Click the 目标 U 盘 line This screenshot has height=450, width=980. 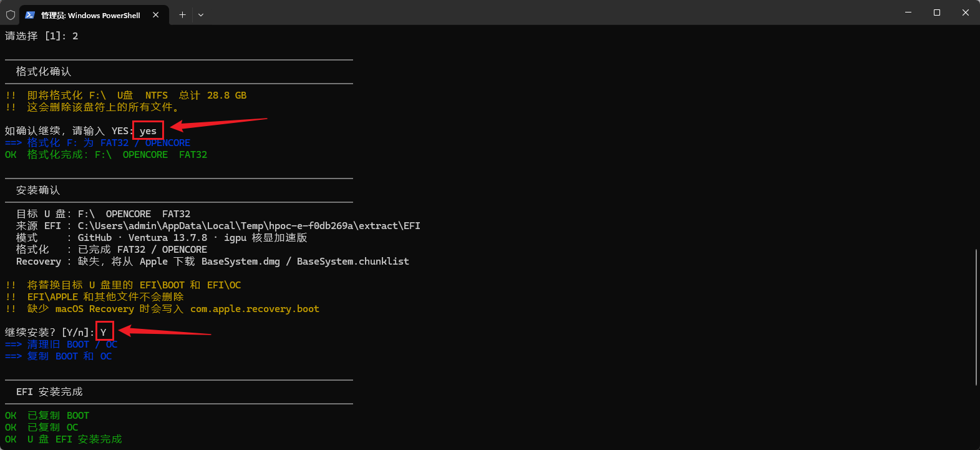104,214
